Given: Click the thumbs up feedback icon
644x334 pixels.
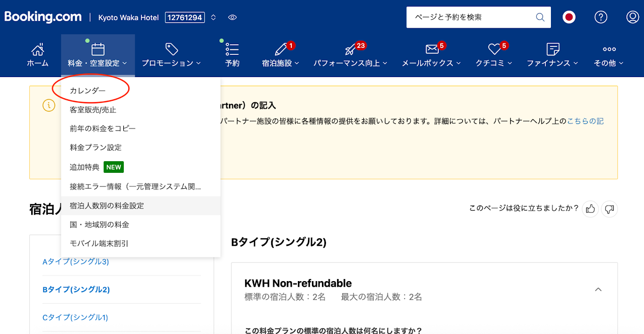Looking at the screenshot, I should 591,209.
